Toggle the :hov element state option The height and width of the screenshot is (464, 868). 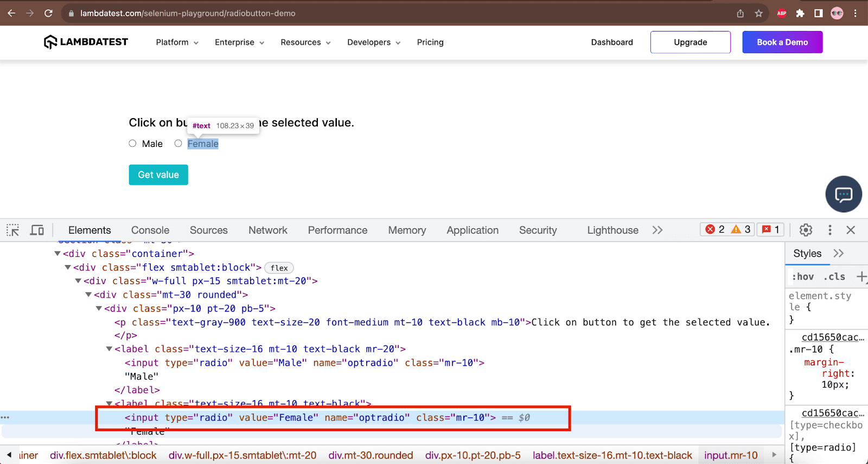point(803,276)
